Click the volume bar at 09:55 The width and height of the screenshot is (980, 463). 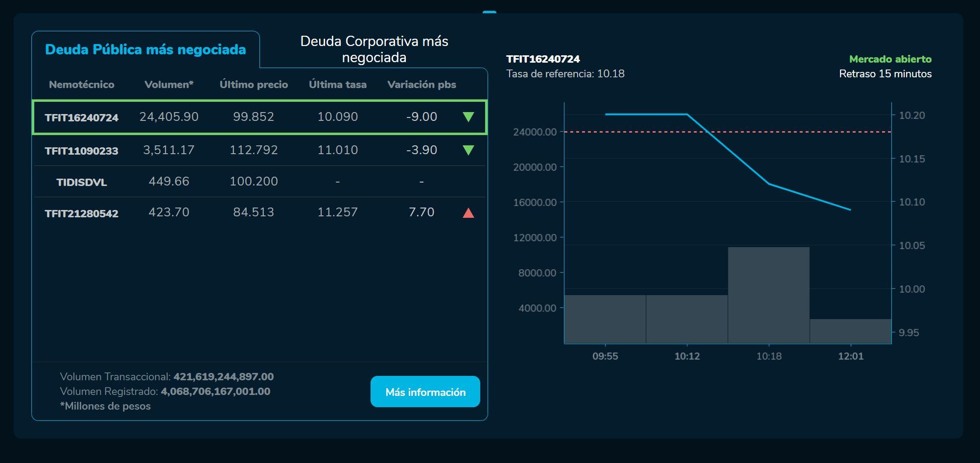click(605, 319)
